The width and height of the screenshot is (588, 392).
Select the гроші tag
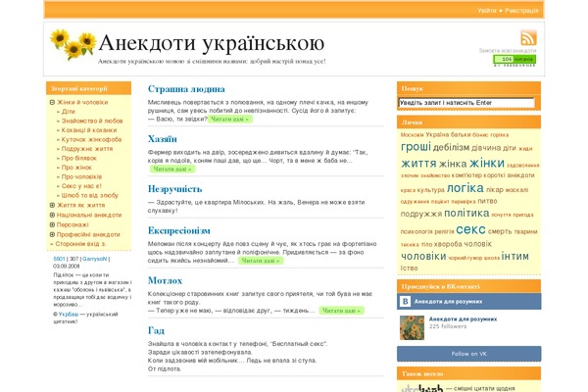point(416,147)
